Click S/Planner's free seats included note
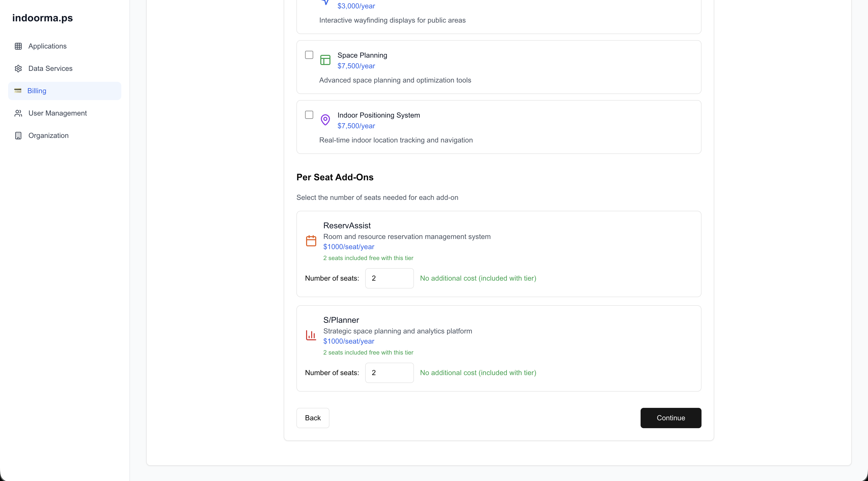 click(368, 352)
